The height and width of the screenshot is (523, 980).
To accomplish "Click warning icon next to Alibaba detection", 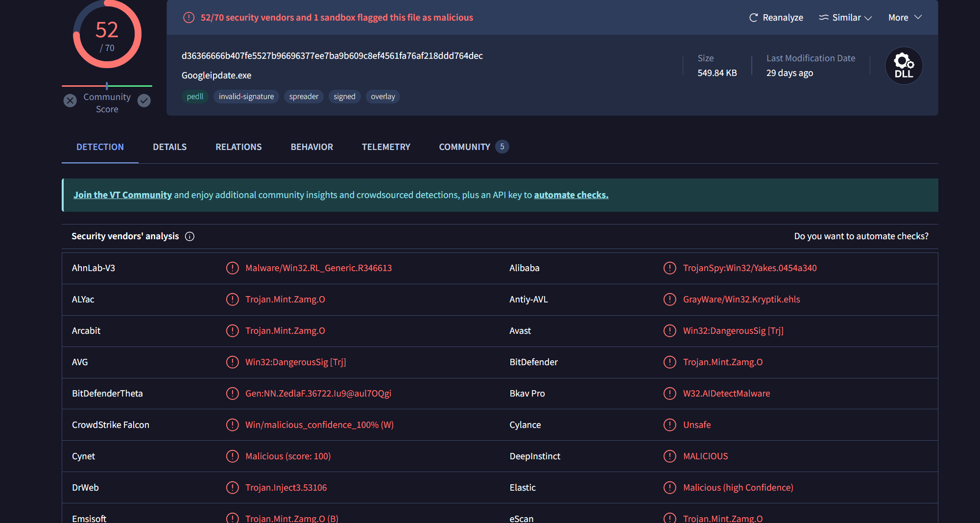I will pos(669,268).
